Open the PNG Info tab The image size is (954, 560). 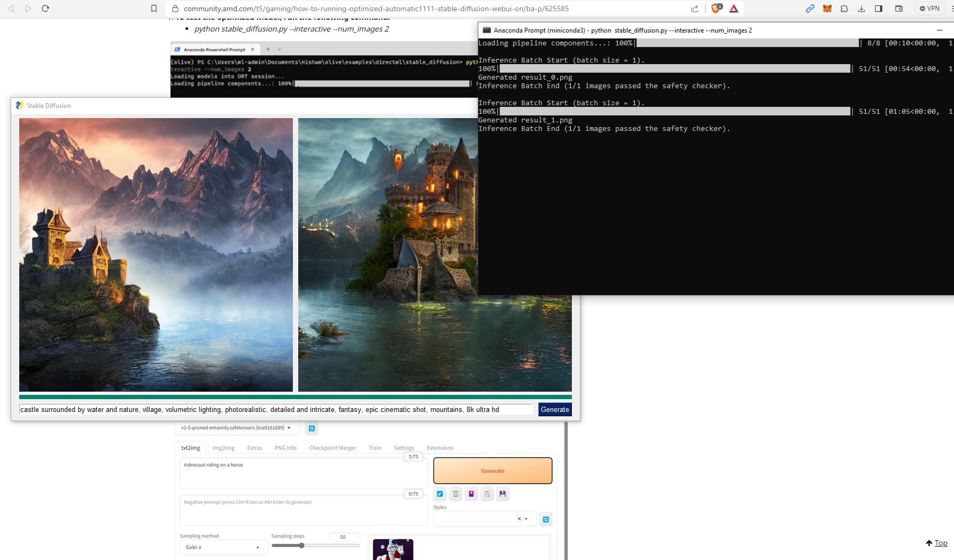coord(285,448)
